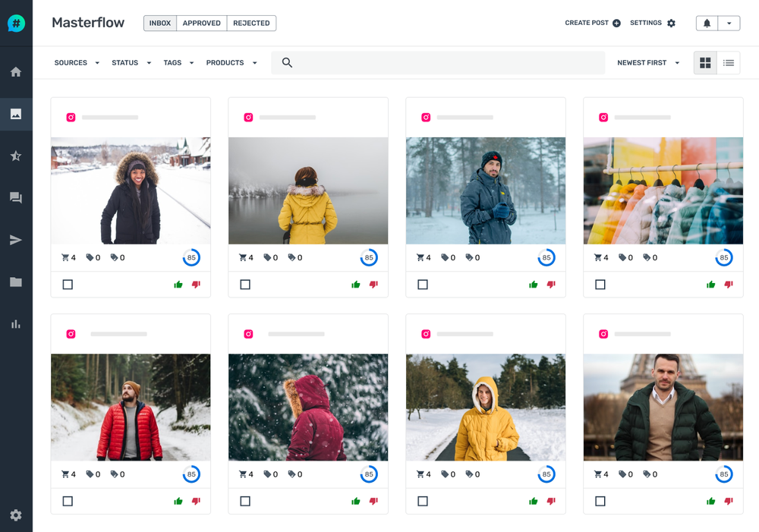Approve the red puffer jacket man post
This screenshot has width=759, height=532.
click(178, 501)
